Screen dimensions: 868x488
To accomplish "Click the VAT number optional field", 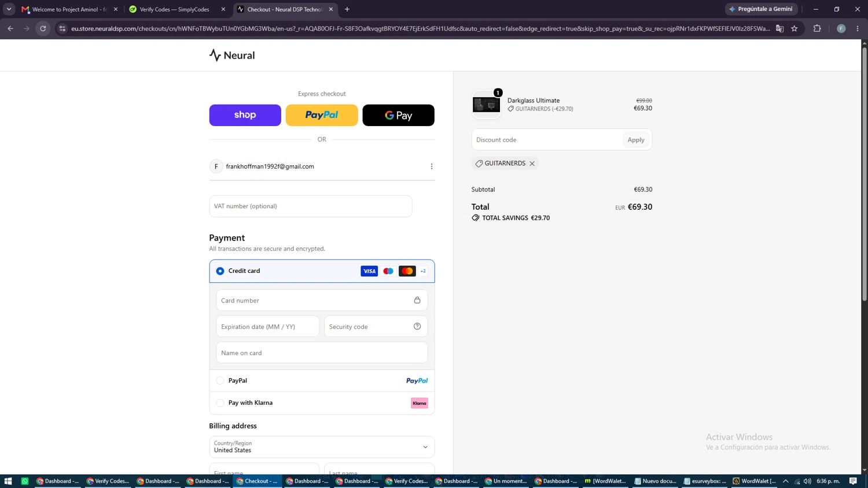I will coord(311,206).
